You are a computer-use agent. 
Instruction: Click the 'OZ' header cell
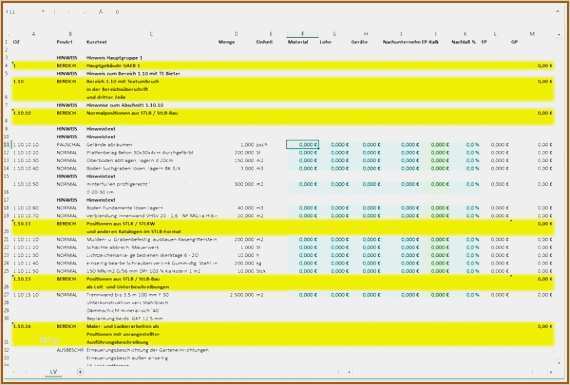[16, 42]
